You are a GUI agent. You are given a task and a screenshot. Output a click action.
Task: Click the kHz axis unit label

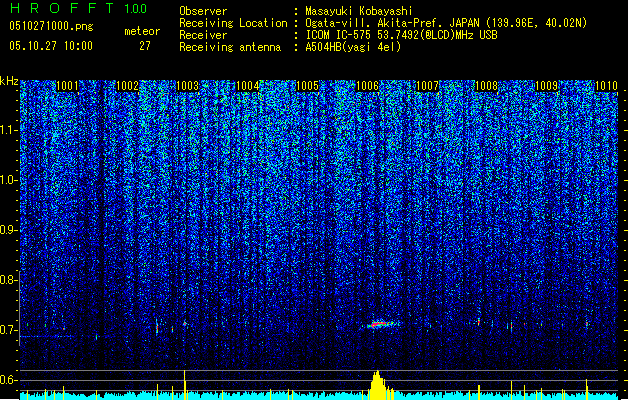(x=9, y=81)
